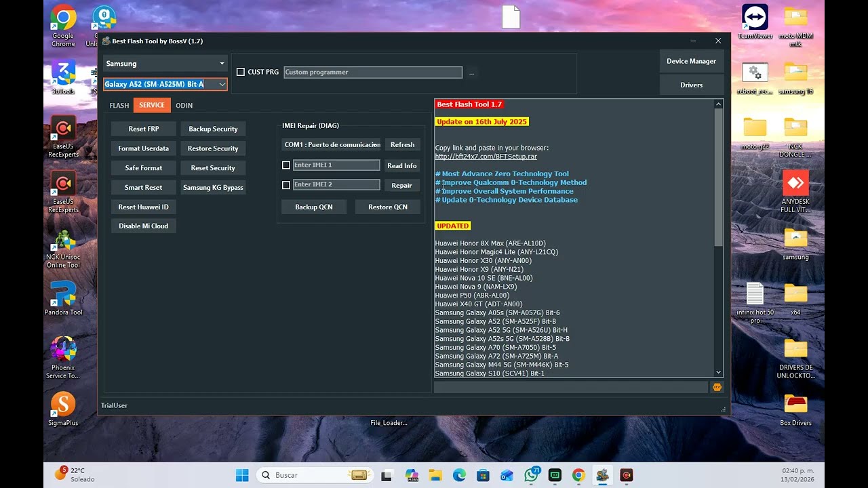Image resolution: width=868 pixels, height=488 pixels.
Task: Open weather widget showing 22°C Soleado
Action: [75, 474]
